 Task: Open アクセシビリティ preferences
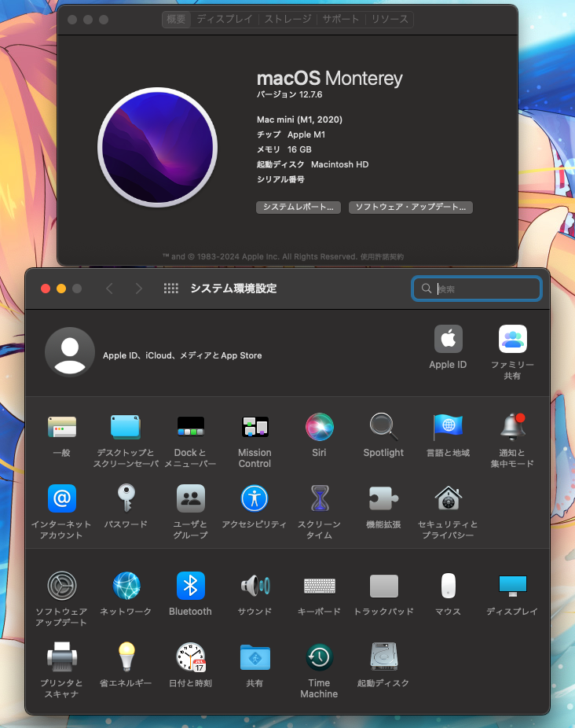coord(255,498)
